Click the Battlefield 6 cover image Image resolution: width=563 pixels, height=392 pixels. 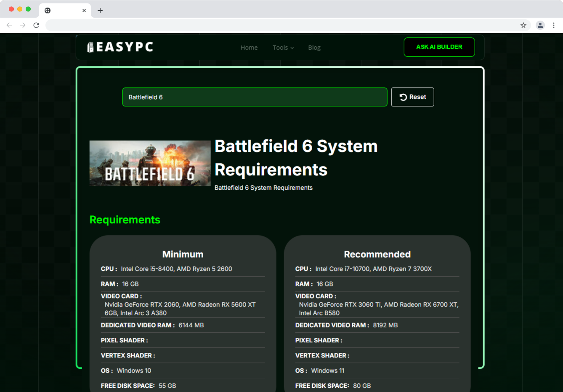coord(150,163)
